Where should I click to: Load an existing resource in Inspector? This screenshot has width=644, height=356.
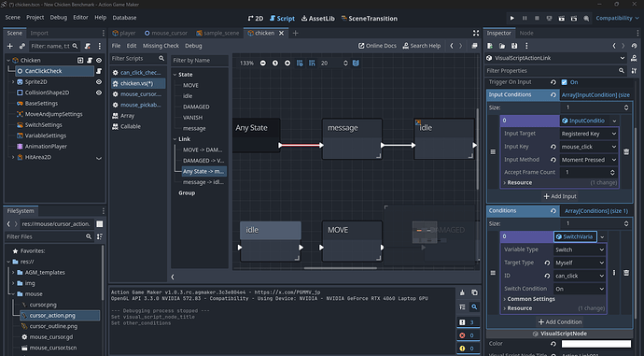click(x=502, y=46)
